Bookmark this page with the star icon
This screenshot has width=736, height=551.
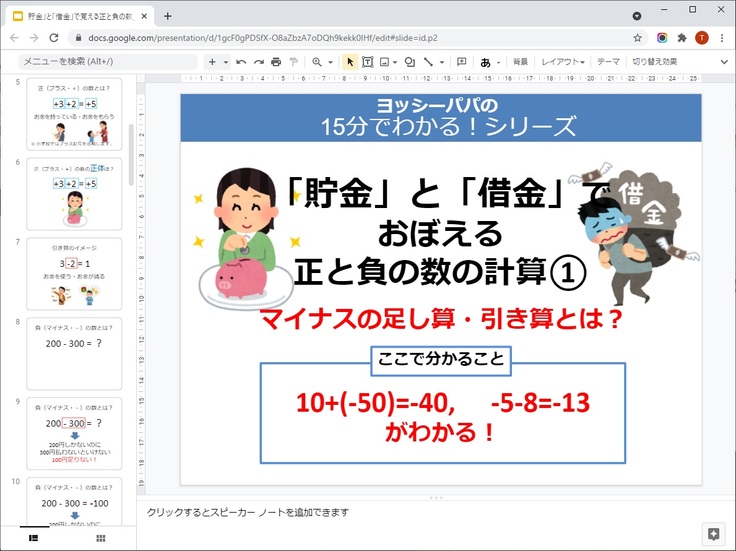click(637, 37)
